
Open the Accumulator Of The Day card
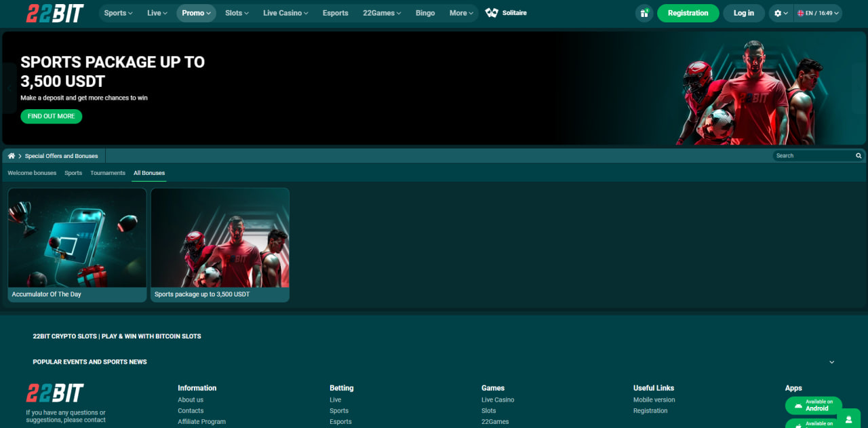coord(77,244)
